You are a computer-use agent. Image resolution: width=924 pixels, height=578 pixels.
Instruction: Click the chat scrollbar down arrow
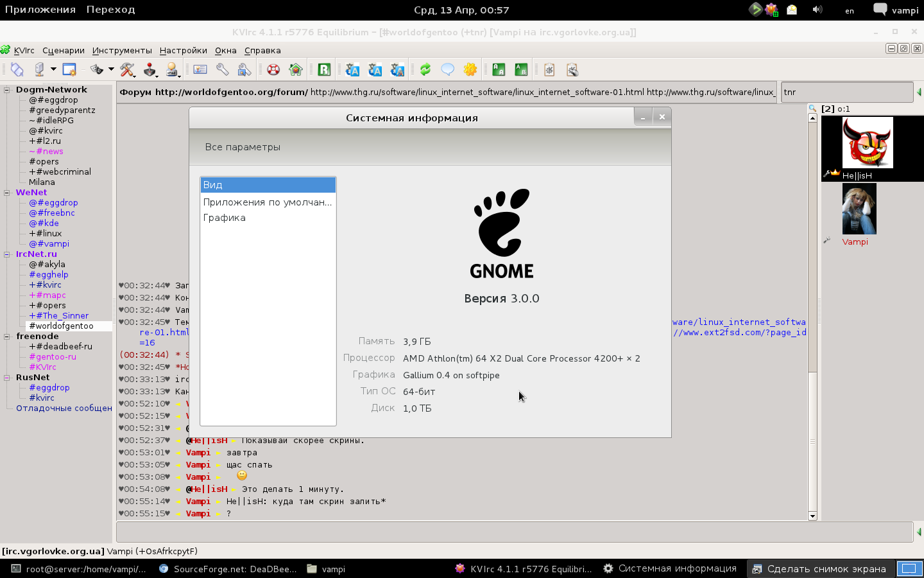tap(812, 516)
